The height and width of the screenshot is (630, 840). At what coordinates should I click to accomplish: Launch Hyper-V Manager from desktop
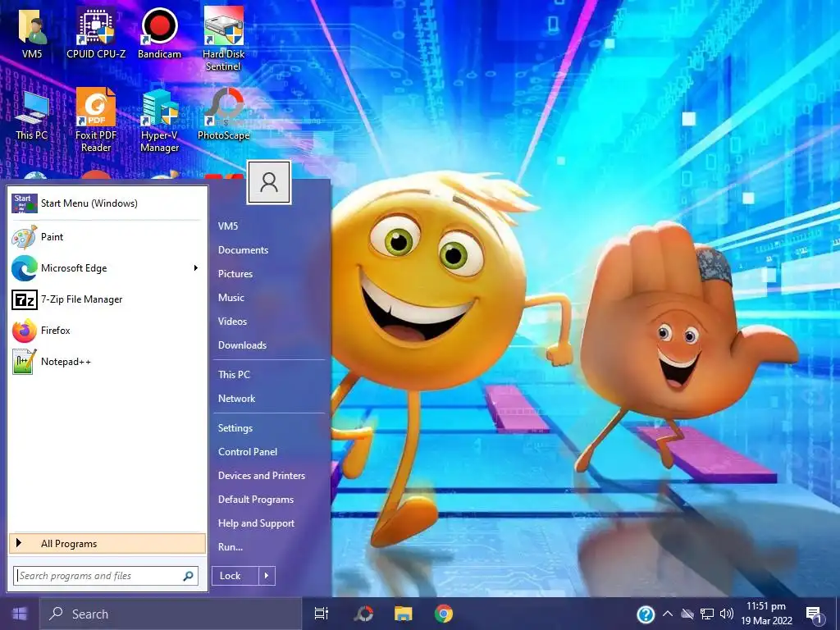(x=159, y=121)
